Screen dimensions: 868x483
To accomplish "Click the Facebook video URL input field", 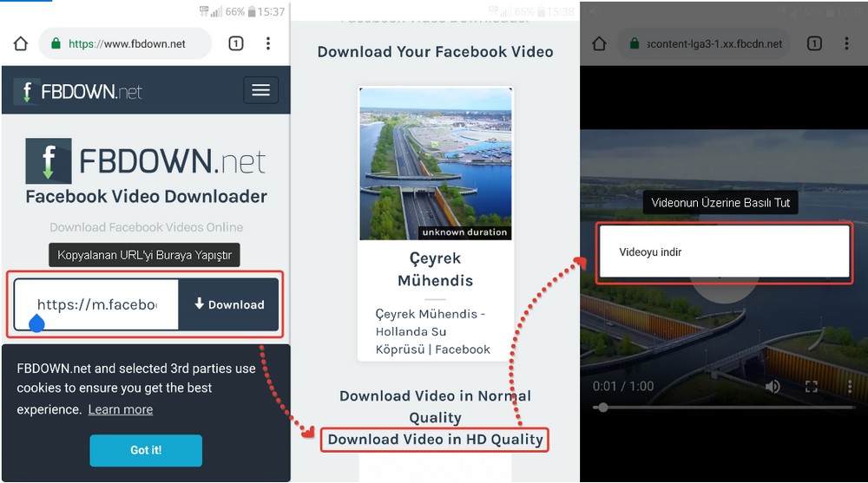I will click(96, 304).
